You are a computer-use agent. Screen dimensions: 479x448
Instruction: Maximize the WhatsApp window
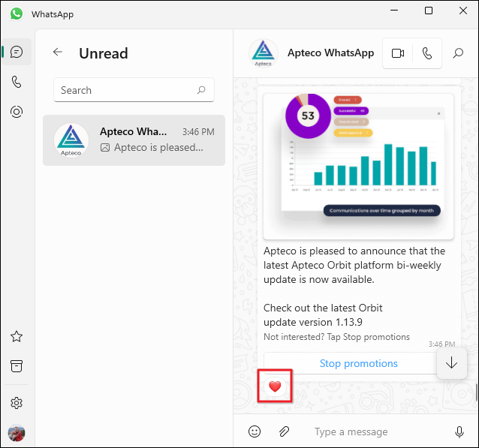click(x=429, y=11)
